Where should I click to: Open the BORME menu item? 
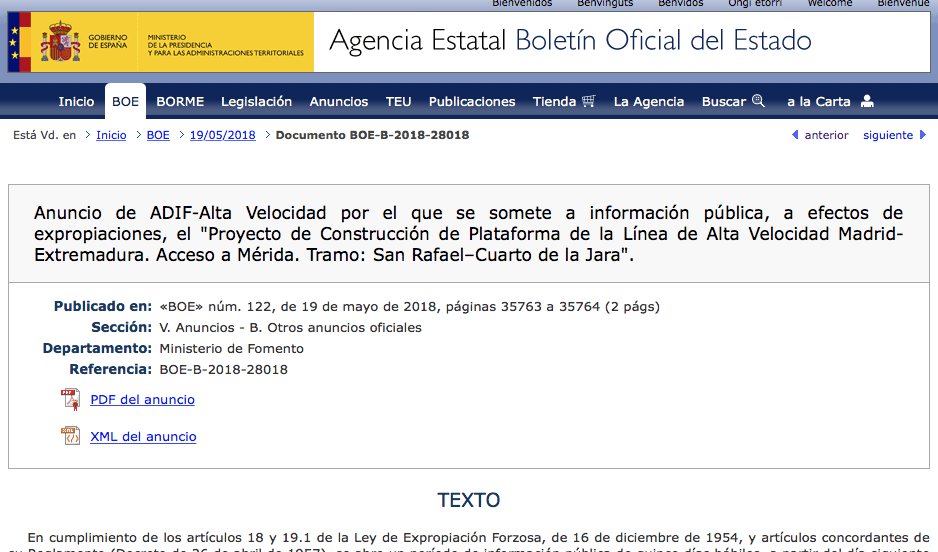coord(180,102)
